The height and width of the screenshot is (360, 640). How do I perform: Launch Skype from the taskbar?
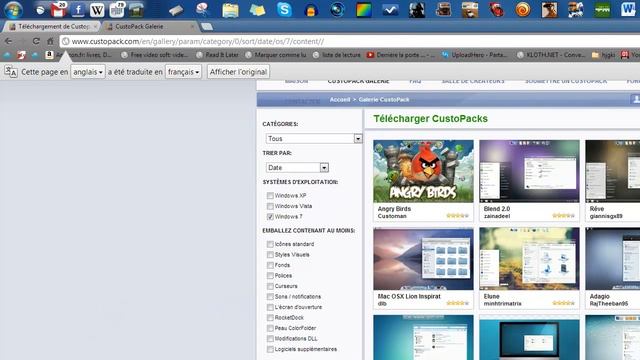(284, 10)
